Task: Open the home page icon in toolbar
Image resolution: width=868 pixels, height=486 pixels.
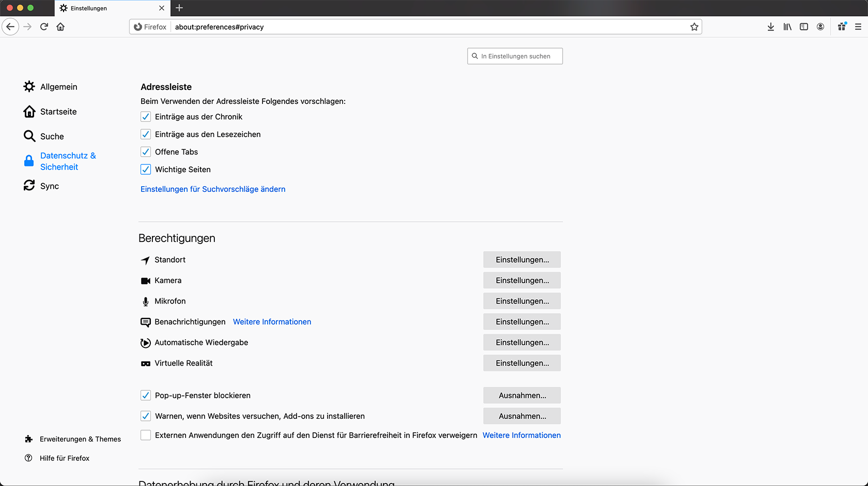Action: pos(60,27)
